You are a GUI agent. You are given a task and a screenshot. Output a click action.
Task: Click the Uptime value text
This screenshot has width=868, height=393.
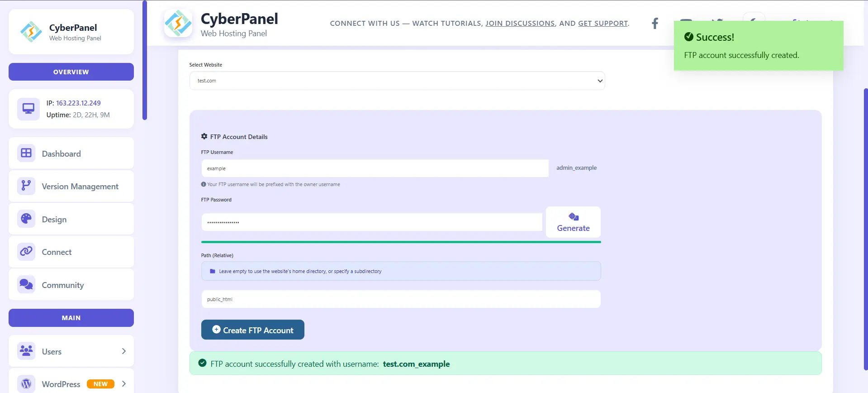pyautogui.click(x=91, y=115)
